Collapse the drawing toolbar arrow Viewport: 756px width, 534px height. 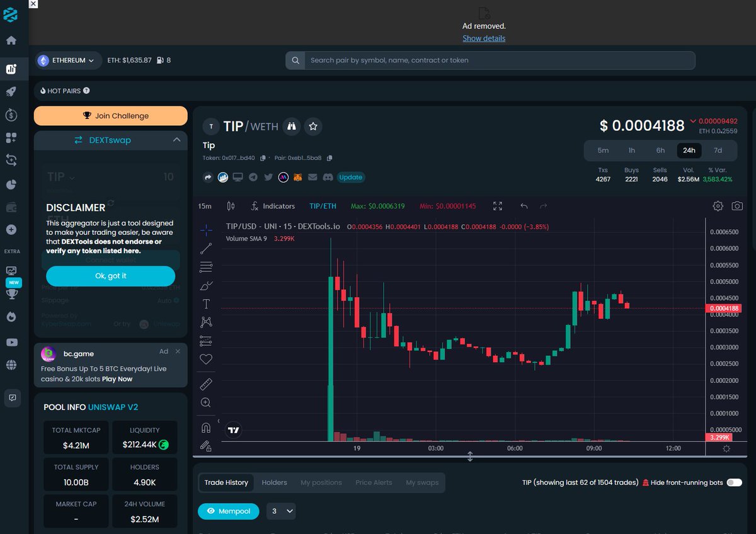point(219,421)
